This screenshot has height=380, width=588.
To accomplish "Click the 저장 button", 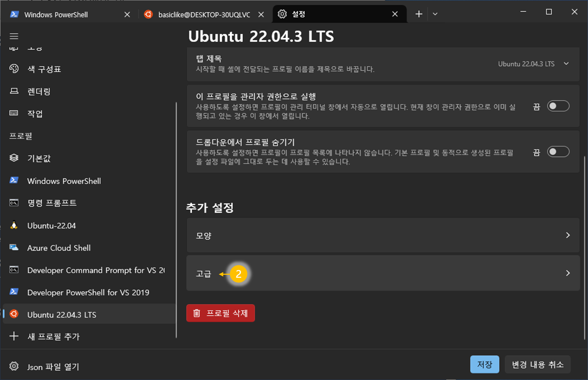I will [x=485, y=364].
